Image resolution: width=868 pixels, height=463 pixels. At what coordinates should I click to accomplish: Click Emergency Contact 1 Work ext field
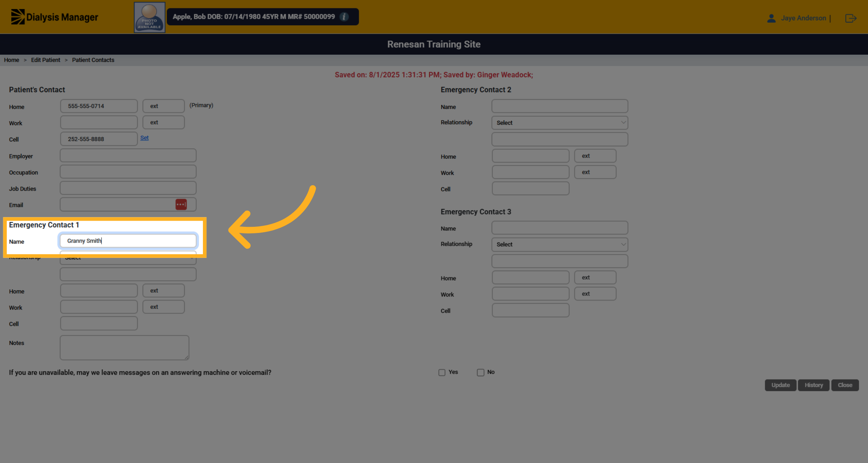click(163, 307)
